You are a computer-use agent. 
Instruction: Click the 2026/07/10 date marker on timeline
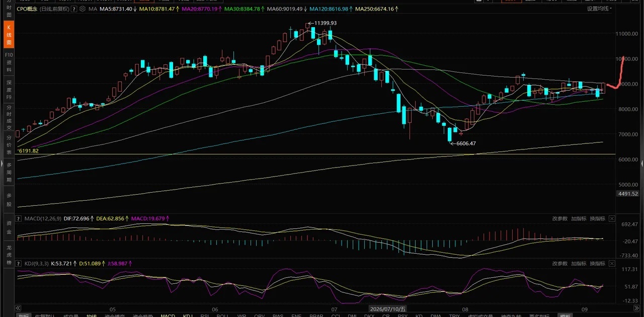click(387, 307)
